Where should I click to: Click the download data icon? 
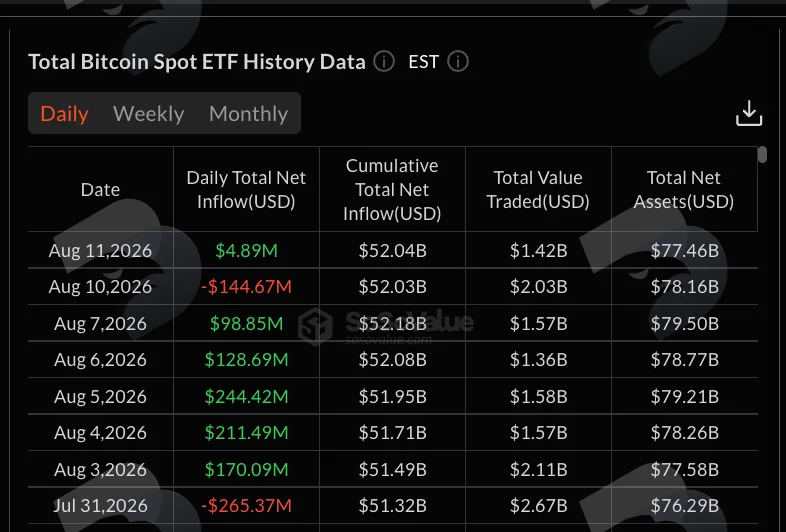tap(749, 113)
